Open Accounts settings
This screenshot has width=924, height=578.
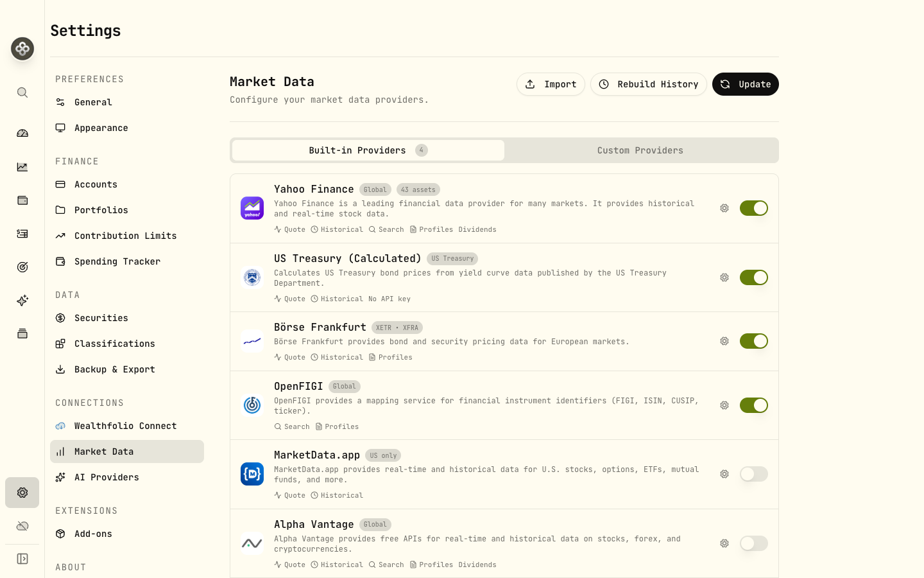[x=127, y=184]
